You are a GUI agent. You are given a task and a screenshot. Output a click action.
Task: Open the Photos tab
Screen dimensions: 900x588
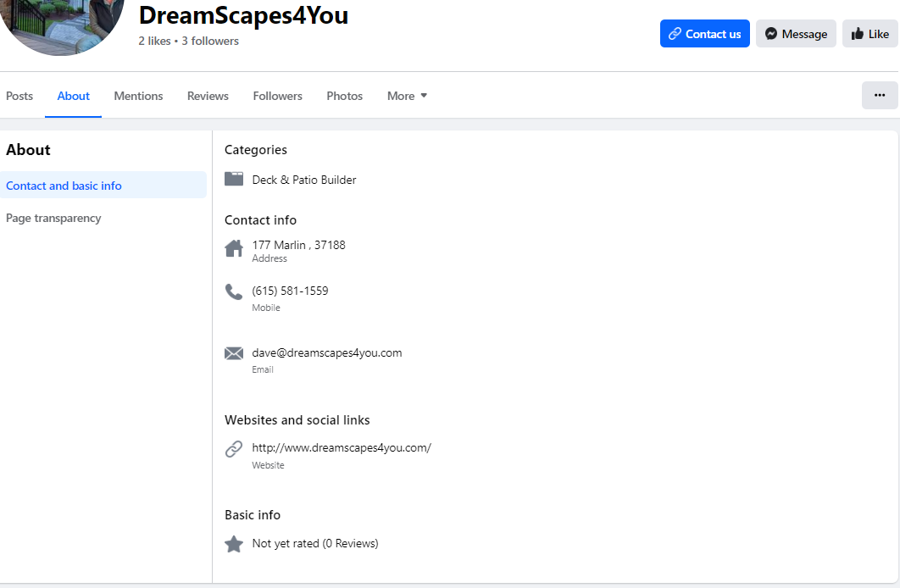click(344, 96)
